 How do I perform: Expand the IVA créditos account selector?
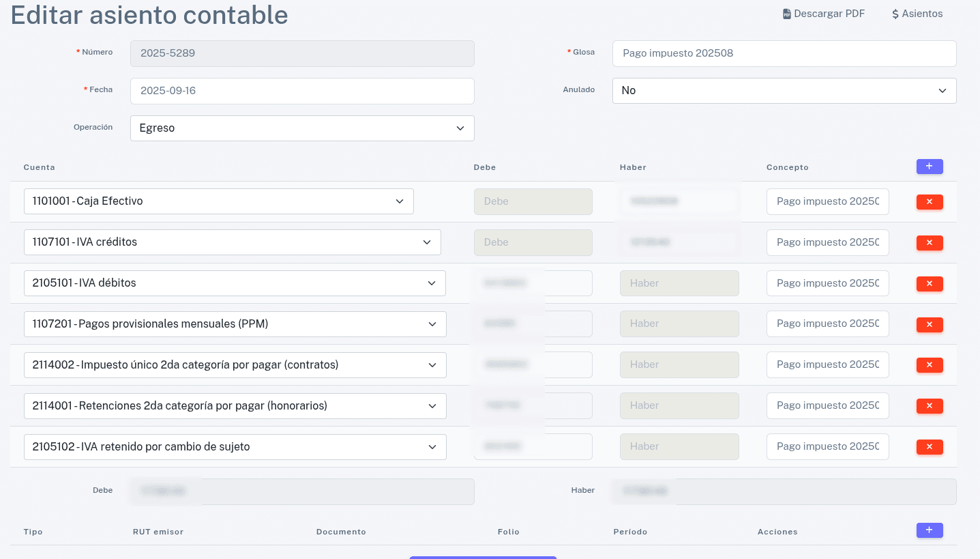point(232,242)
